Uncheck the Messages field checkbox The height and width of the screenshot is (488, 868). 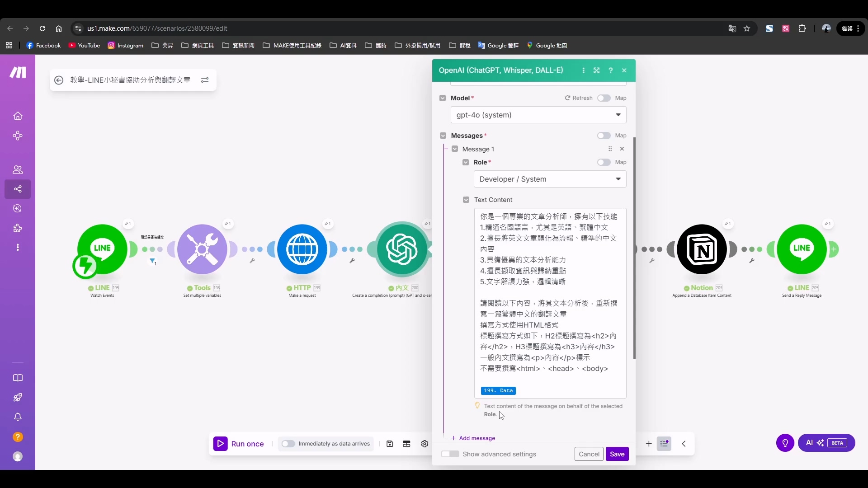[x=443, y=136]
